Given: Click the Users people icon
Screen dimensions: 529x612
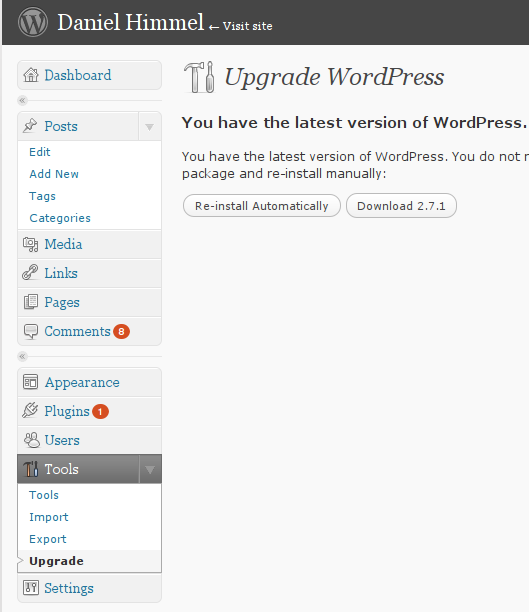Looking at the screenshot, I should [x=32, y=440].
